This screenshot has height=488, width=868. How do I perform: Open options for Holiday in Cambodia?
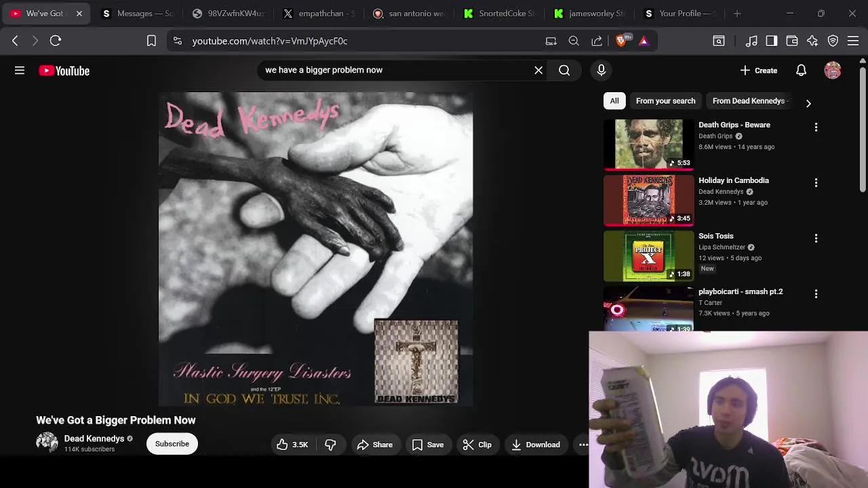[816, 183]
